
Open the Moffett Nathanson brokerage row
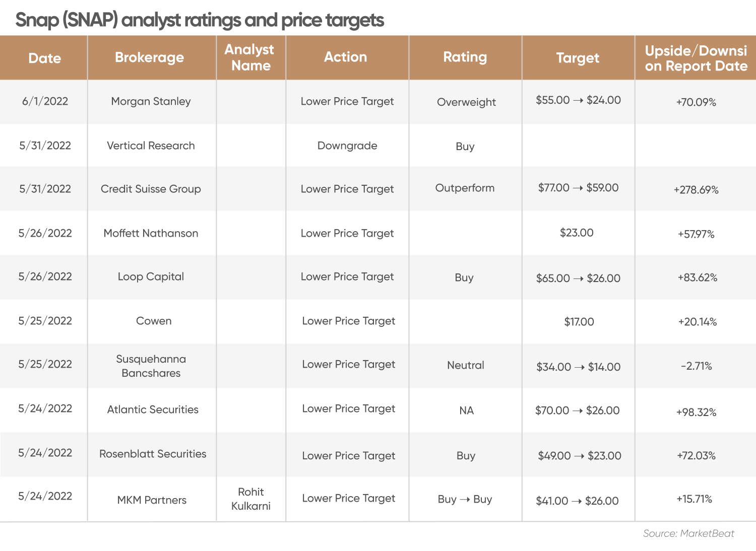pos(151,233)
